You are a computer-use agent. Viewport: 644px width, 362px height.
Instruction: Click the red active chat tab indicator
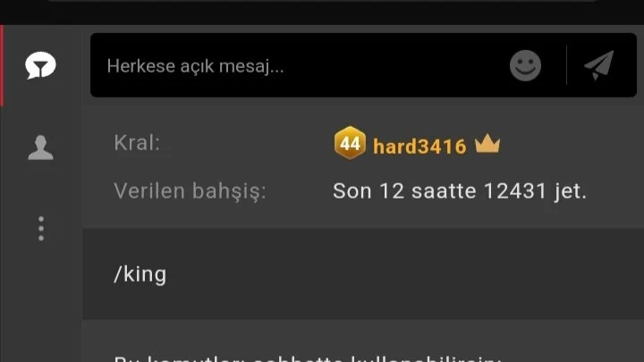point(2,65)
